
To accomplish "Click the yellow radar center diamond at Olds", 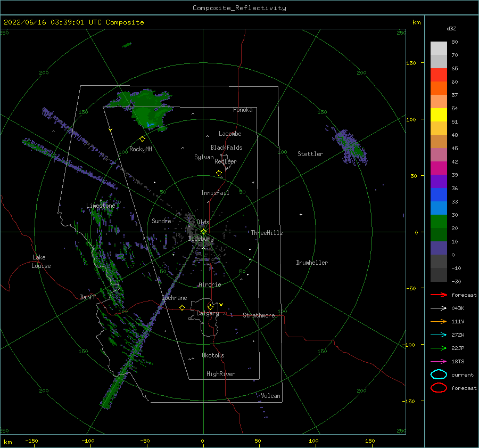I will 203,232.
